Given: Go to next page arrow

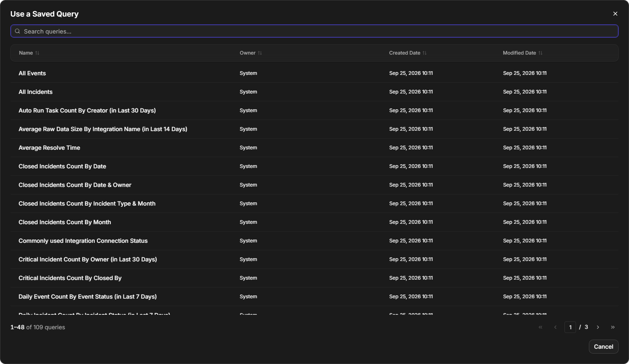Looking at the screenshot, I should 598,327.
